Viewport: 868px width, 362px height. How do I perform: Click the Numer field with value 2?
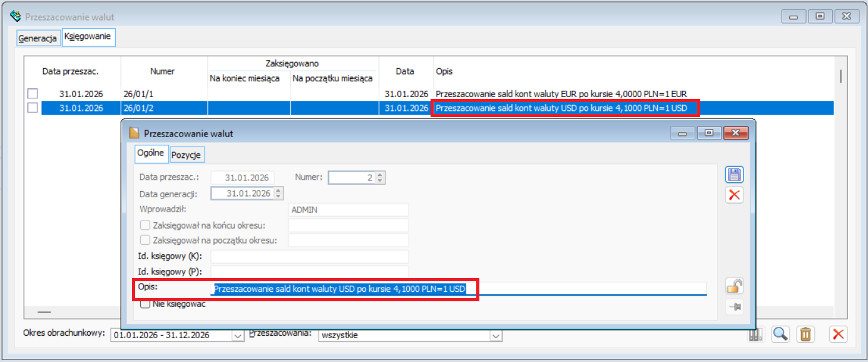[x=352, y=178]
